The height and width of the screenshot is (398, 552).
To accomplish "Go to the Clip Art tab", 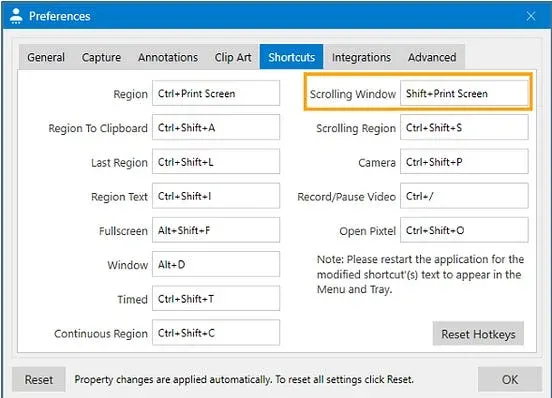I will (233, 57).
